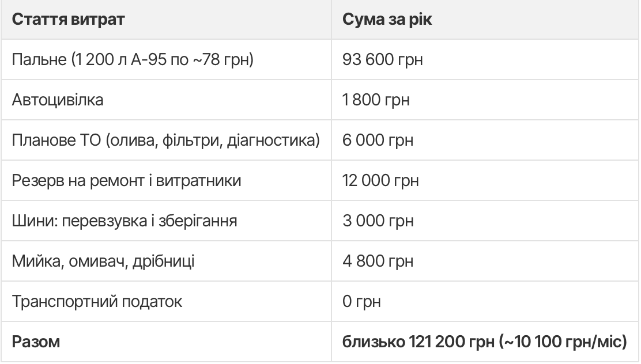Click the 'Автоцивілка' row label

[58, 100]
